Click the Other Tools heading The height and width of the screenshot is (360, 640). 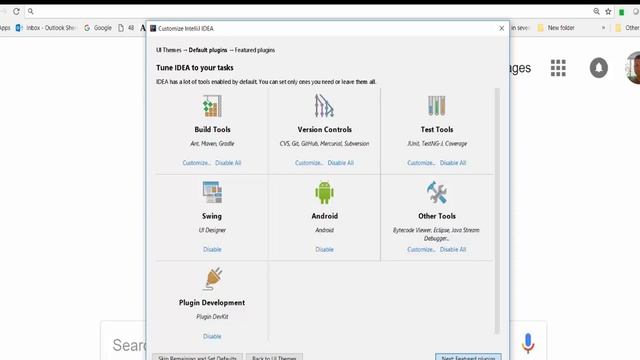pyautogui.click(x=437, y=216)
